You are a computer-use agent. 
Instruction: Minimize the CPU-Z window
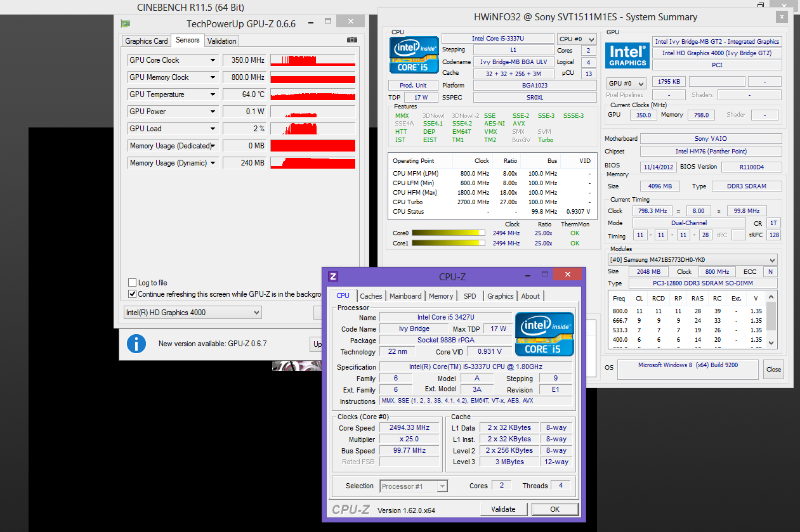tap(527, 276)
